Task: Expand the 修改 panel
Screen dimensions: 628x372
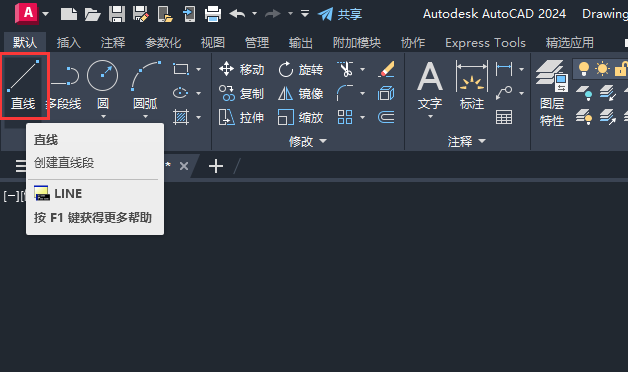Action: click(308, 141)
